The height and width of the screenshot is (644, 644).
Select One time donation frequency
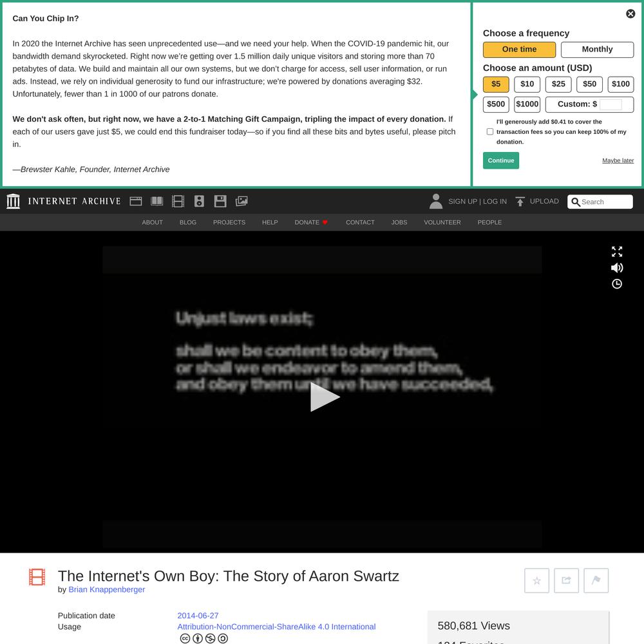coord(519,50)
